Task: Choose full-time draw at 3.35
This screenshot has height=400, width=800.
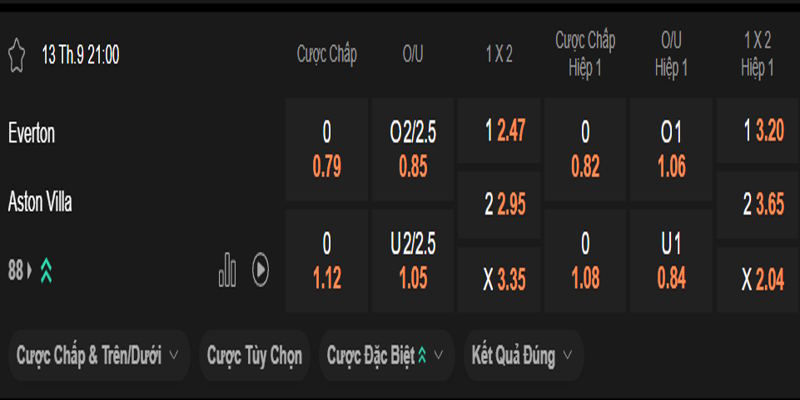Action: click(x=498, y=279)
